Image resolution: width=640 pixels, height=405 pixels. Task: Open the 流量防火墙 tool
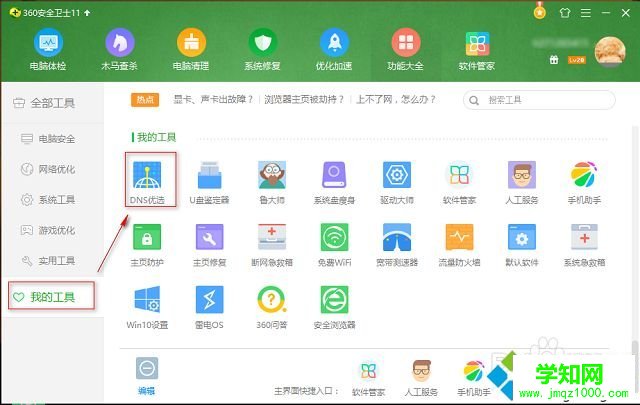(x=459, y=245)
